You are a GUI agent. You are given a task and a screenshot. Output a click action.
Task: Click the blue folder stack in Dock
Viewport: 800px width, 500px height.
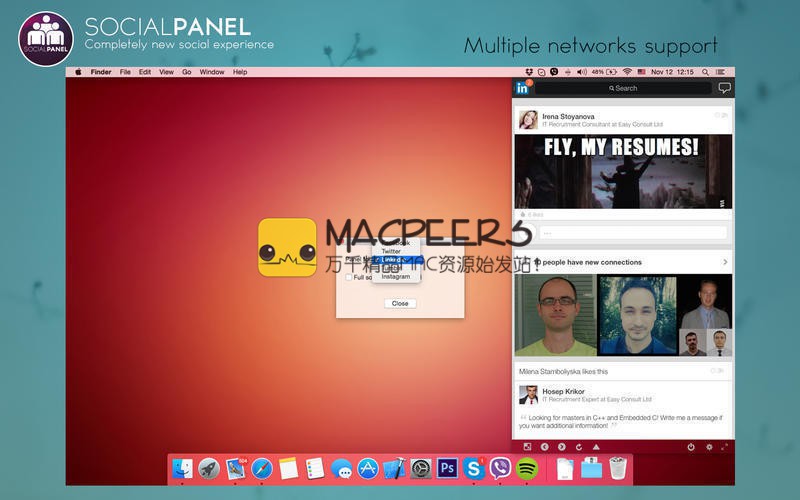[x=591, y=468]
